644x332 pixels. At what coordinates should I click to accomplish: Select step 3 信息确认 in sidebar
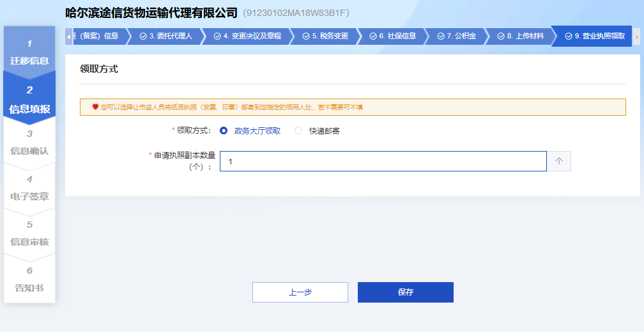[29, 143]
